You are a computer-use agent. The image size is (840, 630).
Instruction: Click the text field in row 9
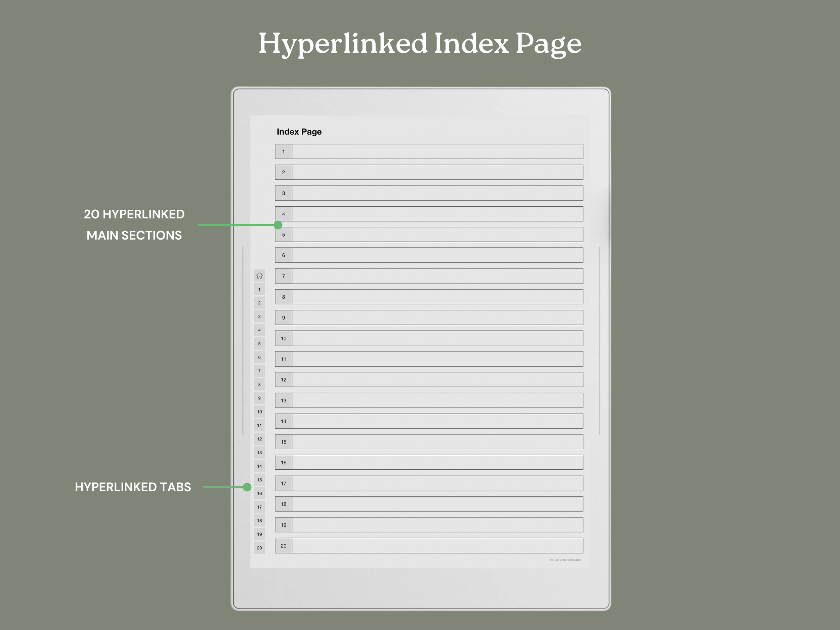(x=437, y=318)
